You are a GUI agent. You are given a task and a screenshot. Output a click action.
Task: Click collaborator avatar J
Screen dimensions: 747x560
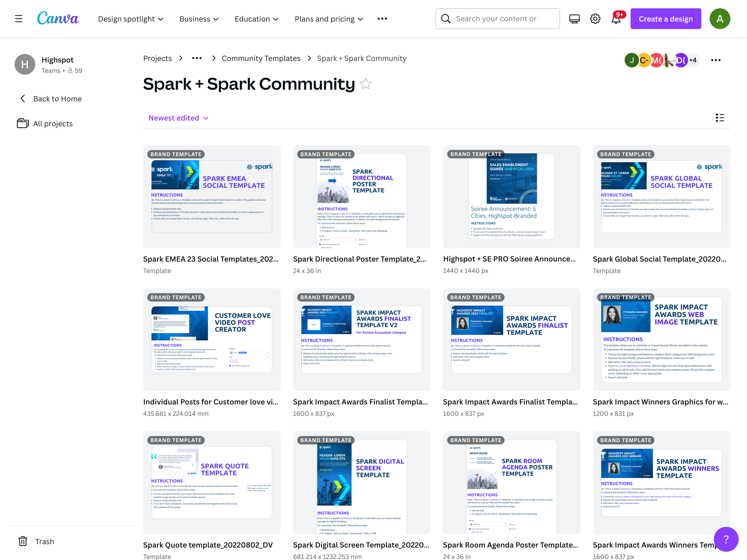pyautogui.click(x=631, y=60)
